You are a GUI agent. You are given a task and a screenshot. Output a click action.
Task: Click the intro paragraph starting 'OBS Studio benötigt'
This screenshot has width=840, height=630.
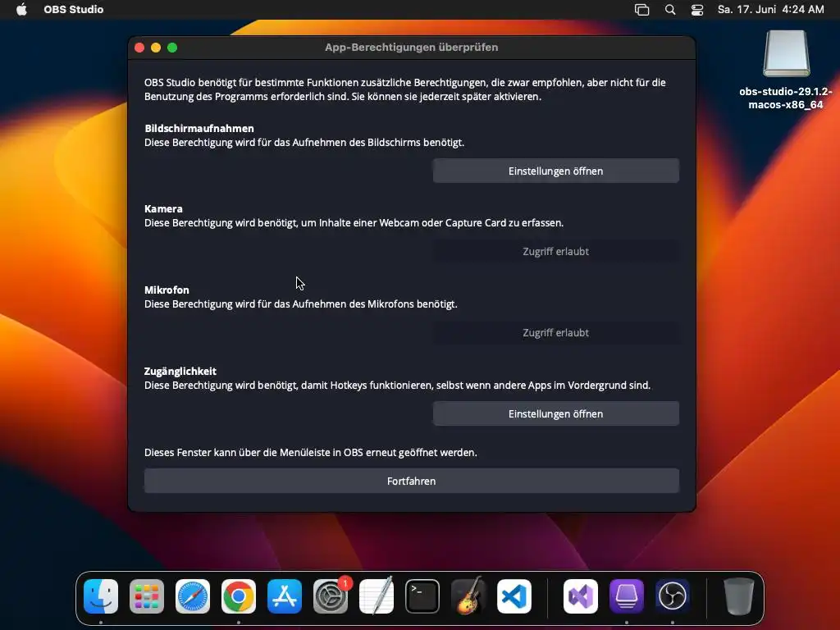point(405,89)
